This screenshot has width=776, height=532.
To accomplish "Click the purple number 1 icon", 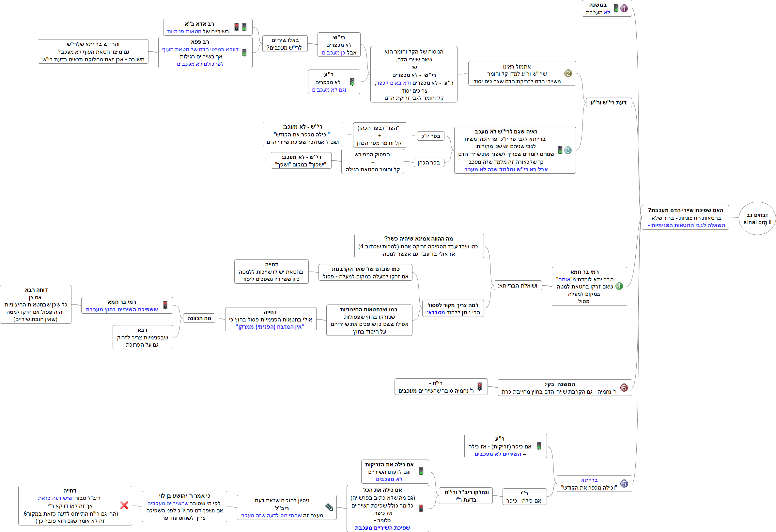I will (624, 8).
